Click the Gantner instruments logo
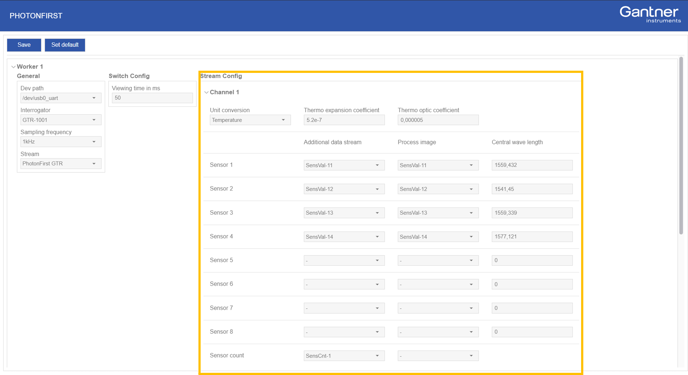Image resolution: width=688 pixels, height=375 pixels. pos(650,14)
